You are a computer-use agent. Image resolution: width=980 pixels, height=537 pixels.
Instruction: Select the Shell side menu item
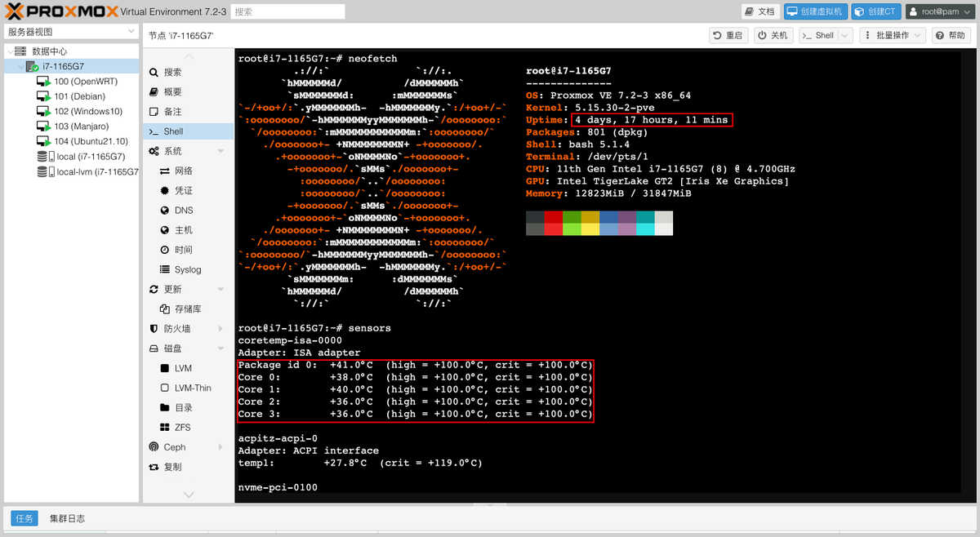[188, 131]
